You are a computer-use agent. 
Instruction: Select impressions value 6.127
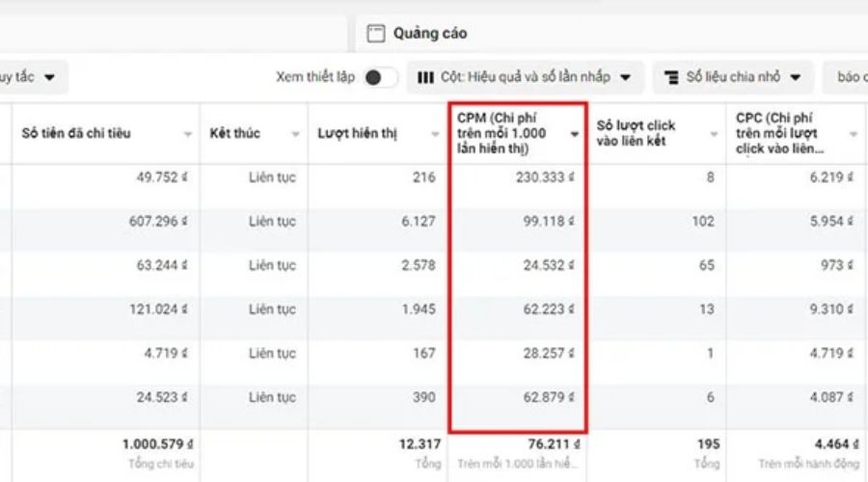coord(419,222)
